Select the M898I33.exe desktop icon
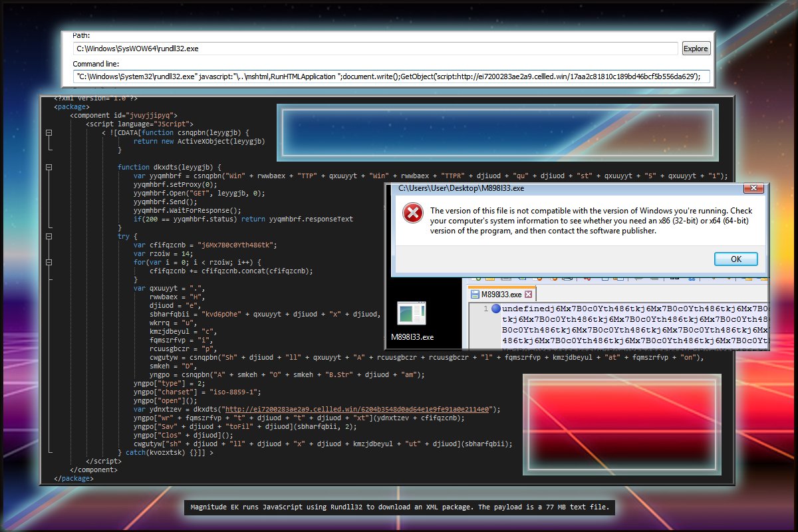This screenshot has width=798, height=532. [412, 322]
